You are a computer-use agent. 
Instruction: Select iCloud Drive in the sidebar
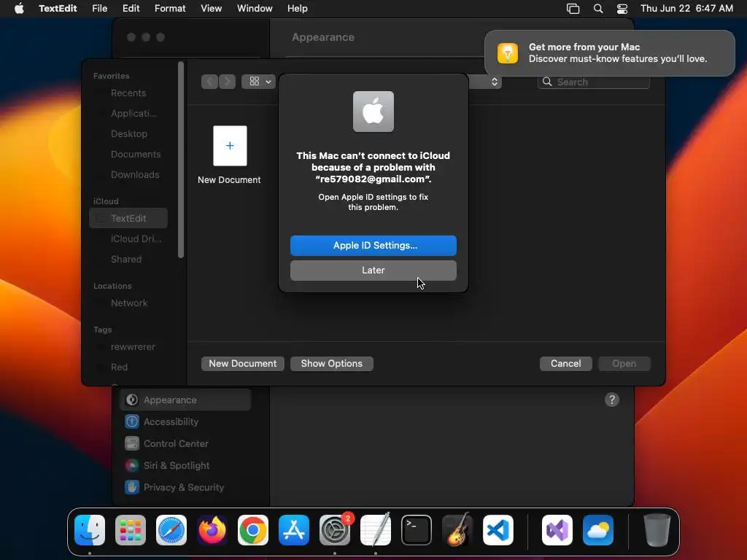pyautogui.click(x=128, y=238)
